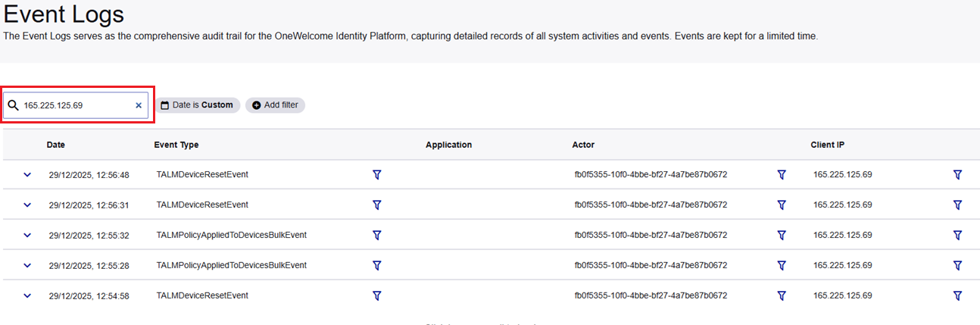The height and width of the screenshot is (325, 980).
Task: Click the Date column header
Action: pos(55,145)
